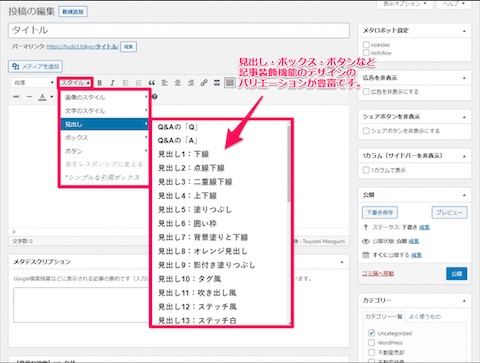Click 編集 link next to 公開状態
480x363 pixels.
tap(414, 241)
